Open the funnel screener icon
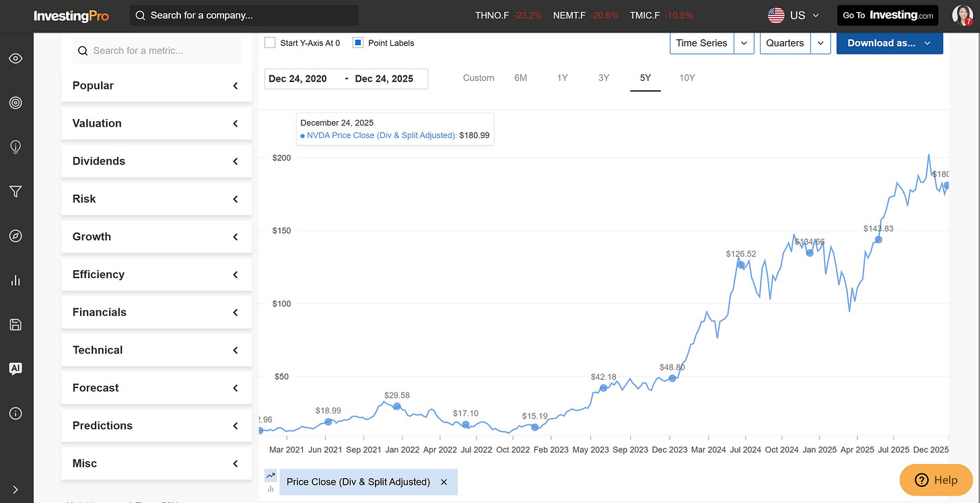 coord(16,192)
